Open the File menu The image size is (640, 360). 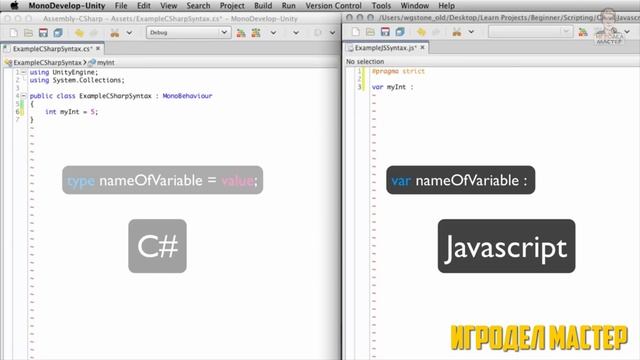[x=121, y=6]
